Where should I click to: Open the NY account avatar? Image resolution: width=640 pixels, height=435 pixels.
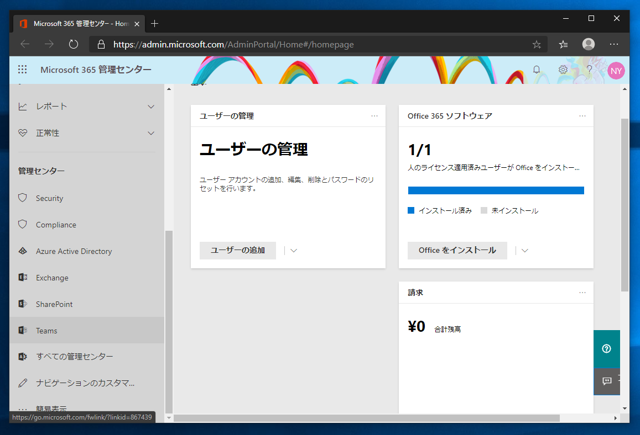[x=616, y=71]
